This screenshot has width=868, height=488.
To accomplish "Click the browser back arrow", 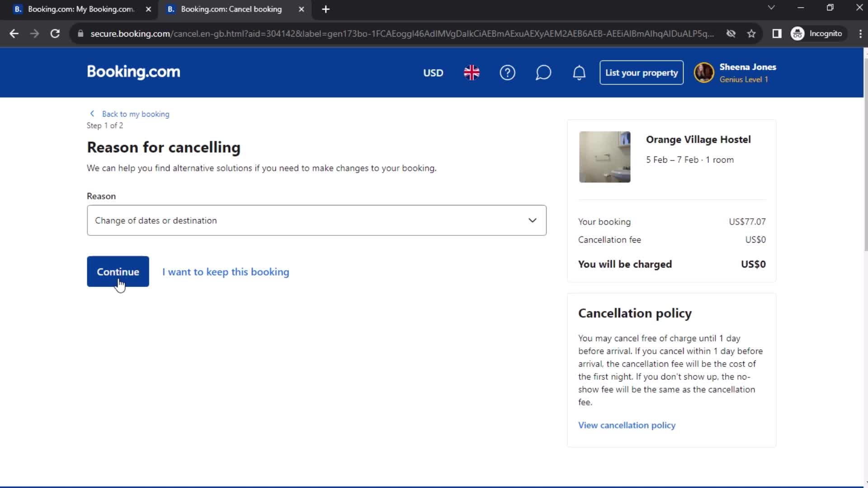I will click(x=14, y=33).
